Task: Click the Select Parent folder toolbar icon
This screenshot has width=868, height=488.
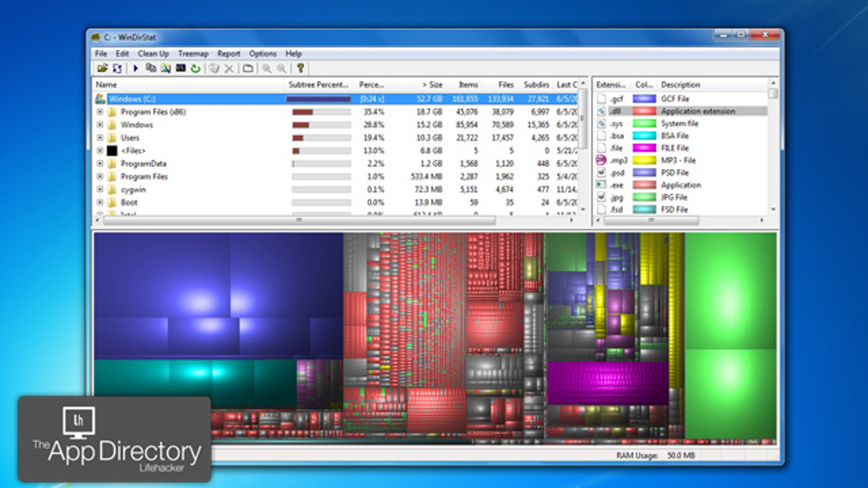Action: pyautogui.click(x=248, y=68)
